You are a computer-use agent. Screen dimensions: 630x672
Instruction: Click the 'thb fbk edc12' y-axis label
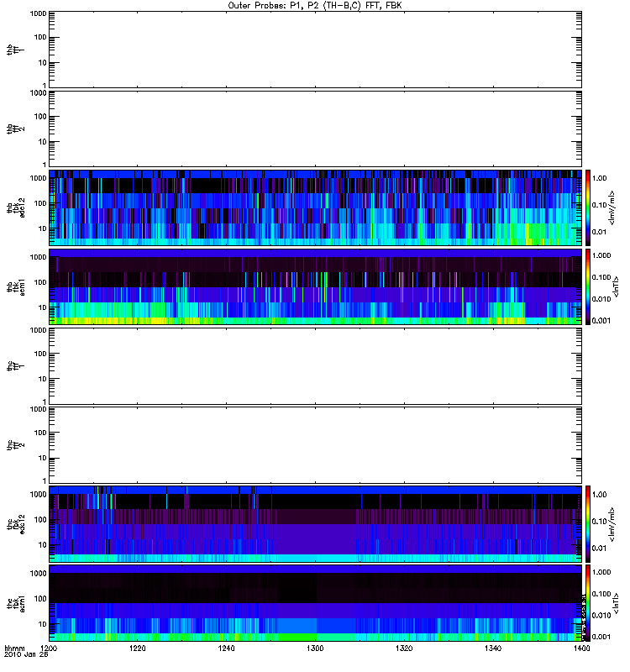pyautogui.click(x=16, y=207)
